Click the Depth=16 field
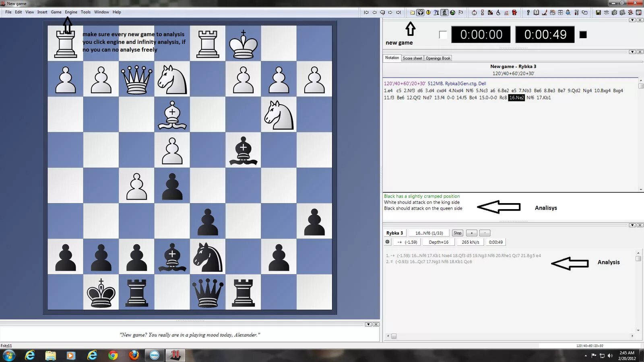This screenshot has height=362, width=644. pos(439,242)
